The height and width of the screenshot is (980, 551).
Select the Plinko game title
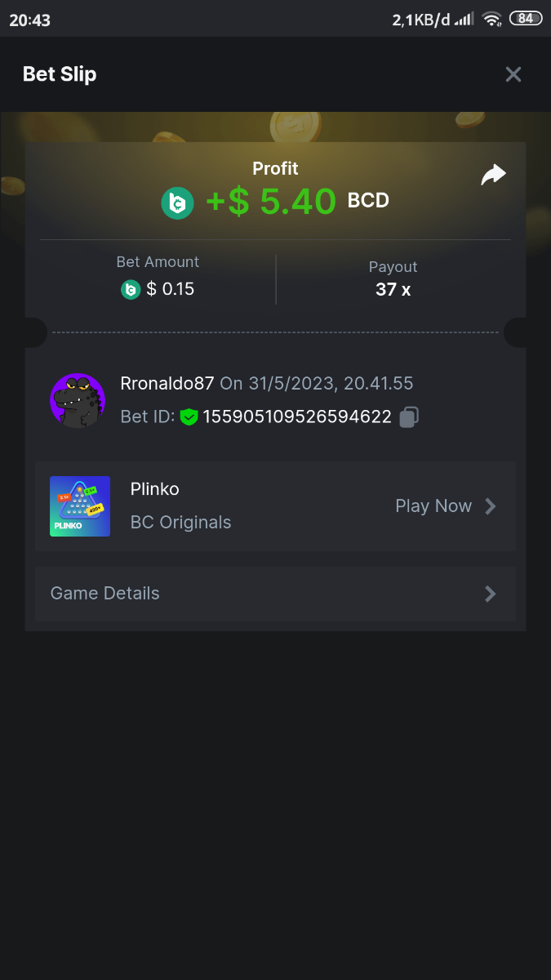[155, 489]
